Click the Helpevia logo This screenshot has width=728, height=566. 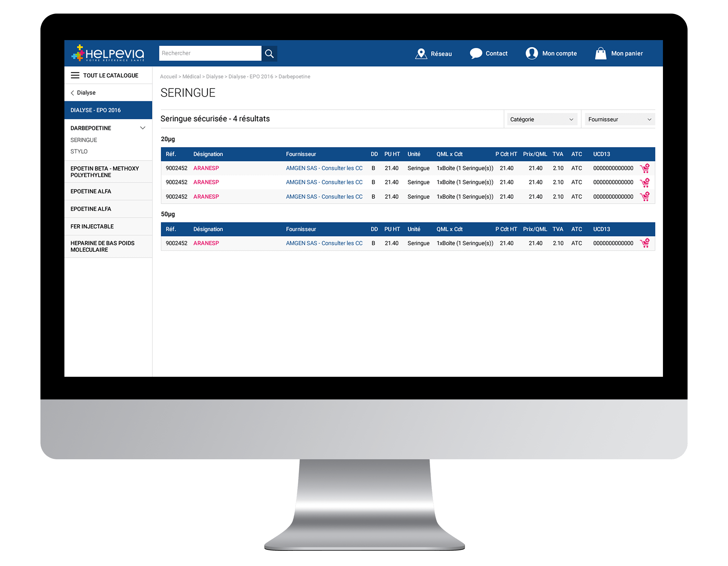pos(108,53)
